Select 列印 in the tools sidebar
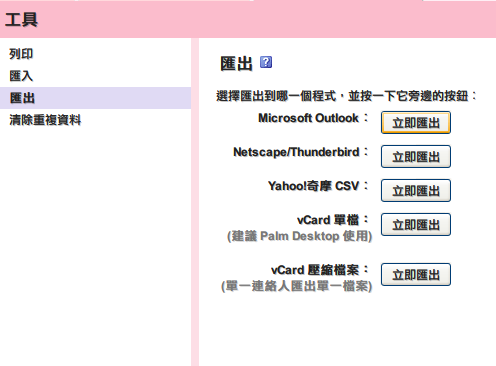 pos(21,54)
